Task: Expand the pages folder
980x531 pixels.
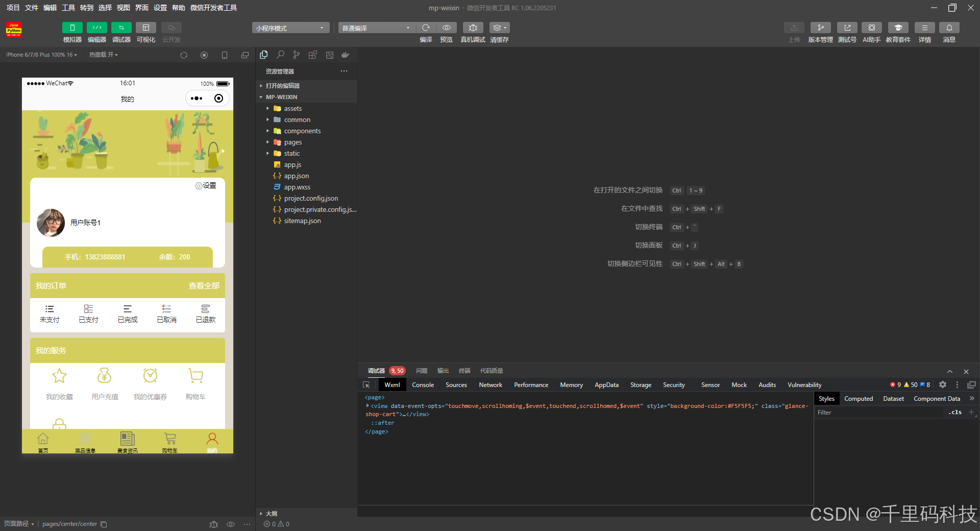Action: 306,142
